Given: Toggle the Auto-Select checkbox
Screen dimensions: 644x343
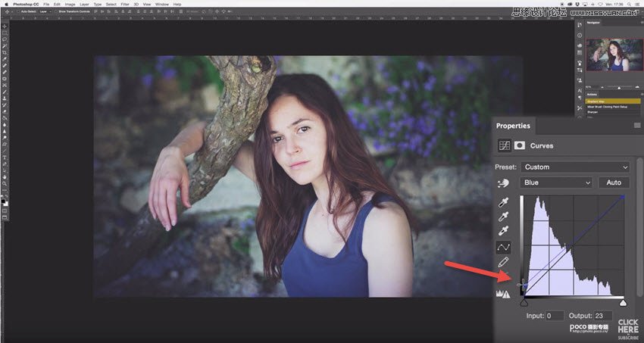Looking at the screenshot, I should pyautogui.click(x=18, y=11).
